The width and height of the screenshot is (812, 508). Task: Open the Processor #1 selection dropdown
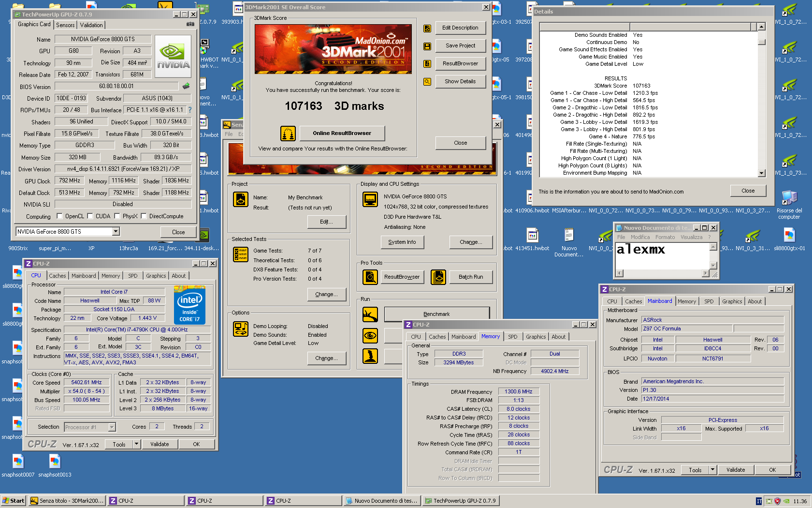[112, 427]
